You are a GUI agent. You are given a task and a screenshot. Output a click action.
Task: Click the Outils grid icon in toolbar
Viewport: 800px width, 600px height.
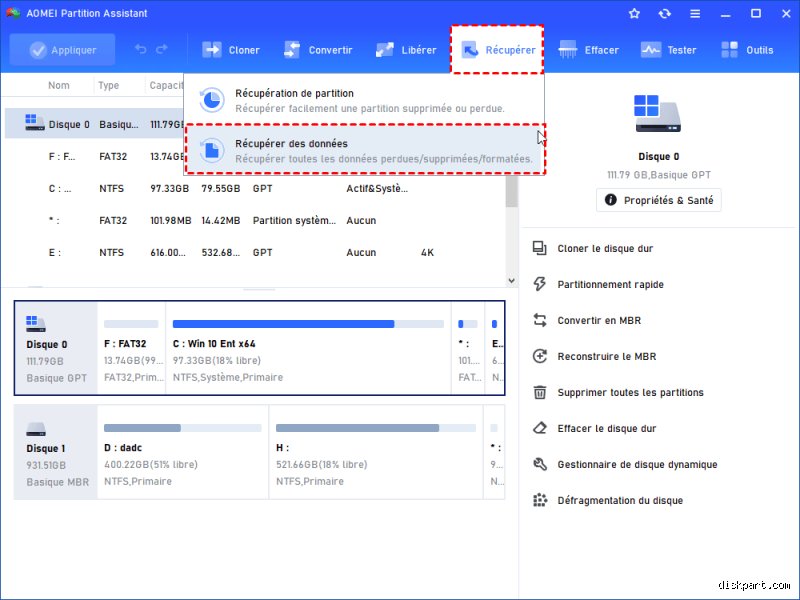(x=730, y=50)
